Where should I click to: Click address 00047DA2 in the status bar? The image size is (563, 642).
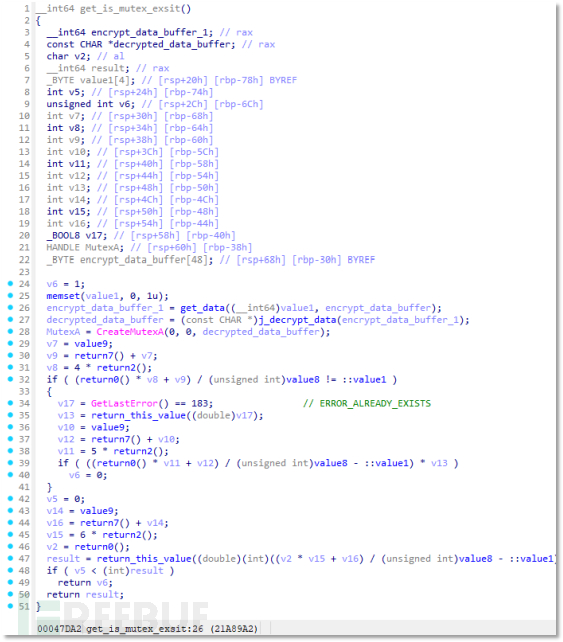[59, 628]
